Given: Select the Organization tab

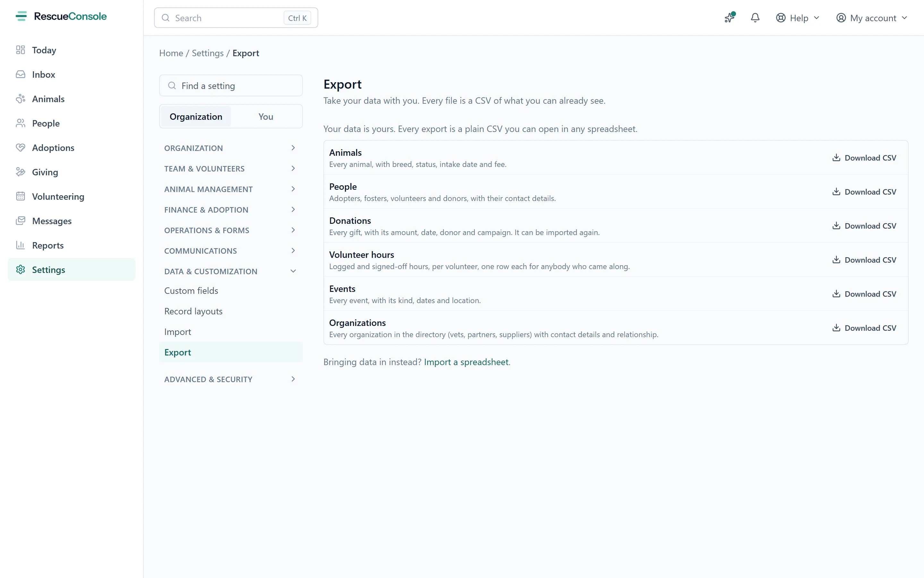Looking at the screenshot, I should (x=196, y=117).
